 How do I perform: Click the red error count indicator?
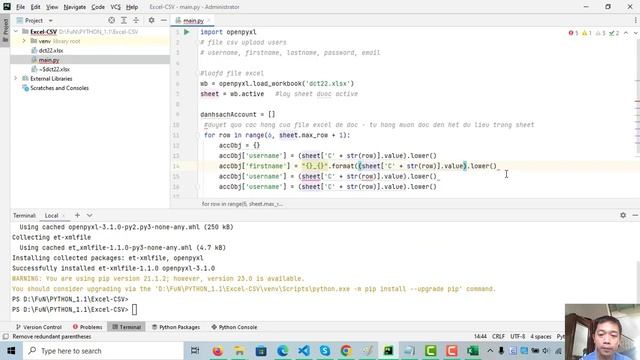point(573,33)
